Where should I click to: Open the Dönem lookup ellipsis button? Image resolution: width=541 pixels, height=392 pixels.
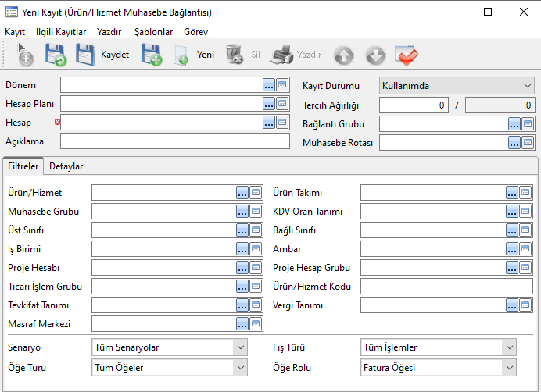click(x=268, y=84)
